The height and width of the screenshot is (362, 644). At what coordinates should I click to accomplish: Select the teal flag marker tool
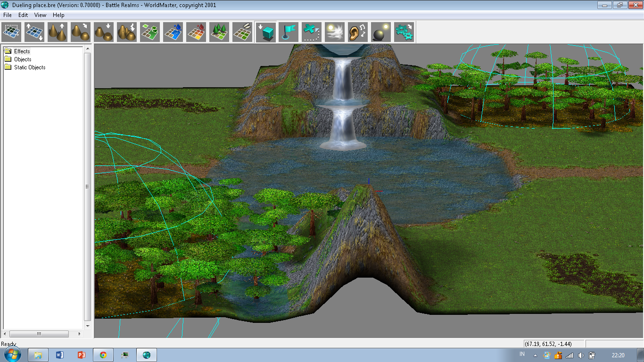pyautogui.click(x=289, y=32)
